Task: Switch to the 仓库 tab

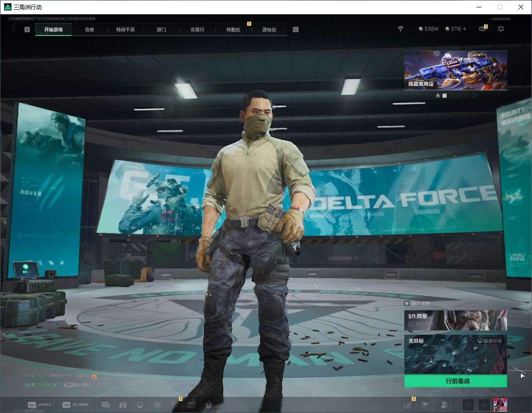Action: point(89,29)
